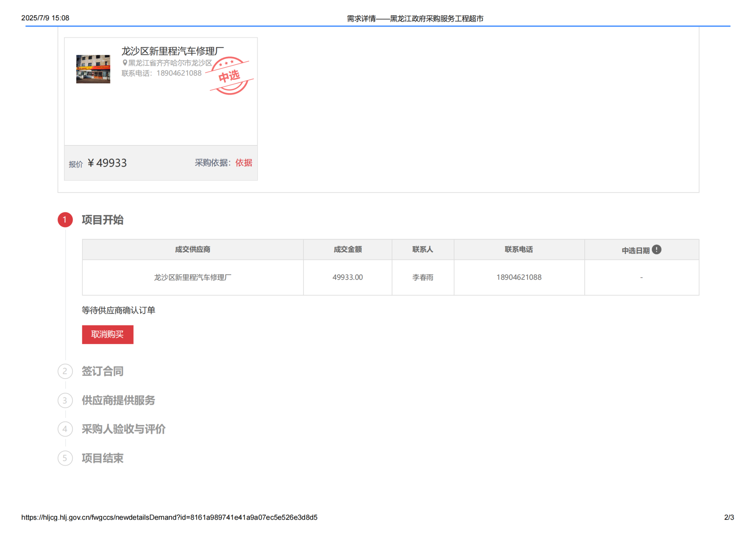Click the location pin icon by address
756x534 pixels.
[125, 63]
